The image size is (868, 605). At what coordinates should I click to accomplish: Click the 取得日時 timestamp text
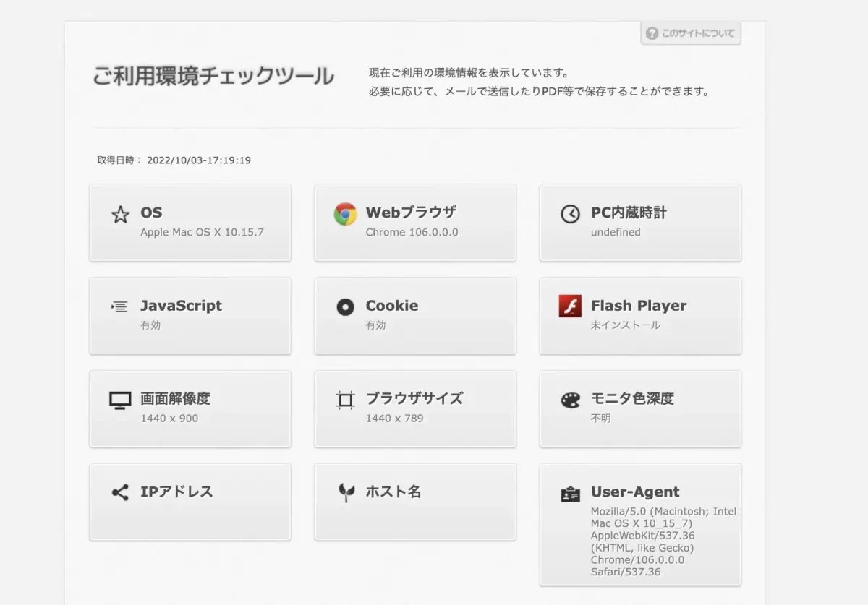click(x=174, y=160)
